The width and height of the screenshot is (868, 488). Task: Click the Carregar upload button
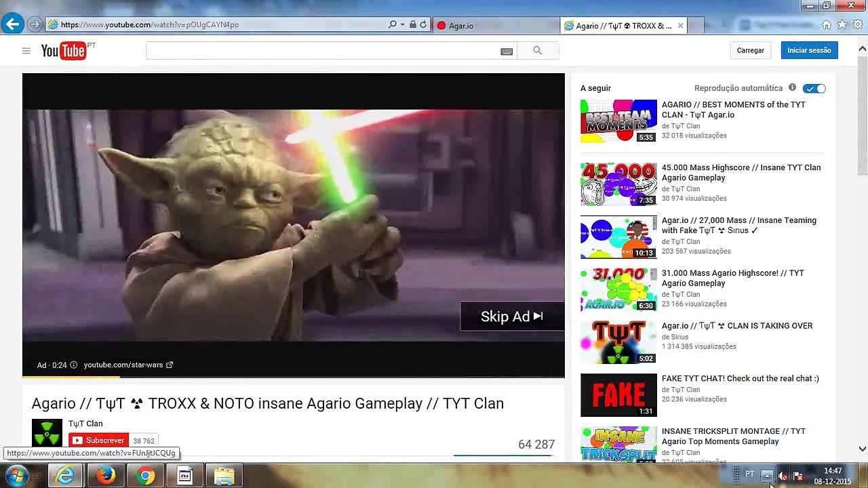pyautogui.click(x=750, y=50)
